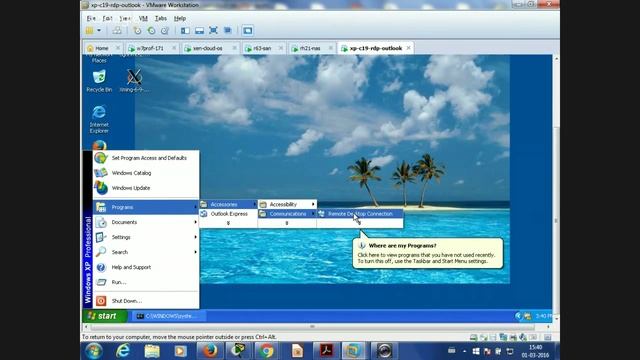Open Settings entry in Start menu
Image resolution: width=640 pixels, height=360 pixels.
146,237
